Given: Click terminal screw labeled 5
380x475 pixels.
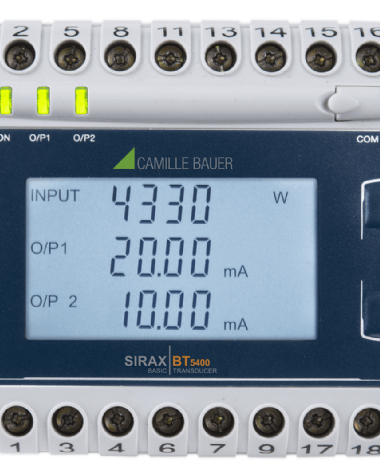Looking at the screenshot, I should click(70, 57).
